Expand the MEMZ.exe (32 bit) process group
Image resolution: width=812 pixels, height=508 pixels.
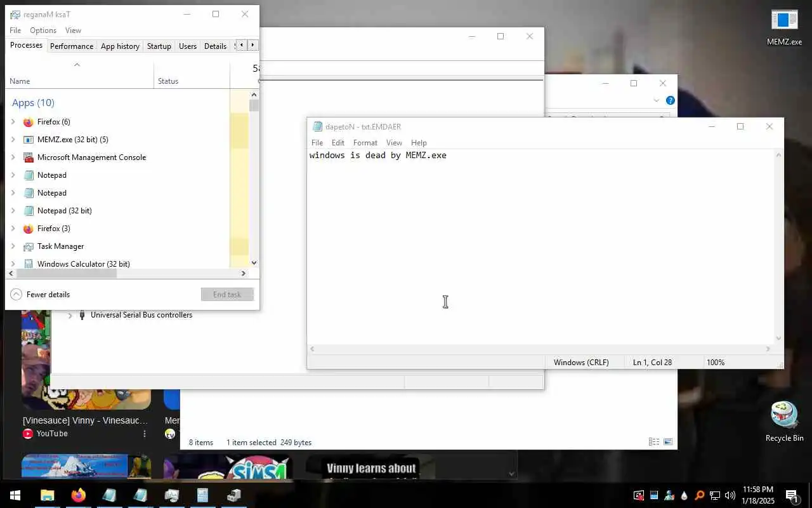click(13, 140)
